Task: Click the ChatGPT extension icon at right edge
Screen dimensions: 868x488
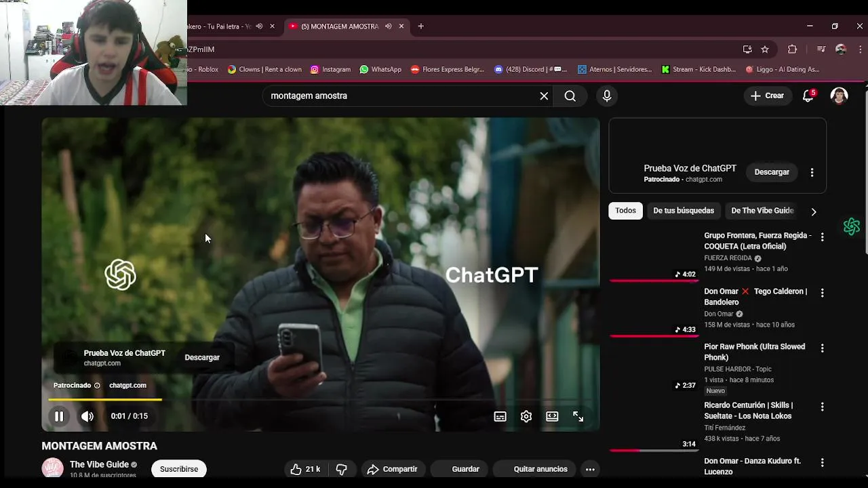Action: click(852, 226)
